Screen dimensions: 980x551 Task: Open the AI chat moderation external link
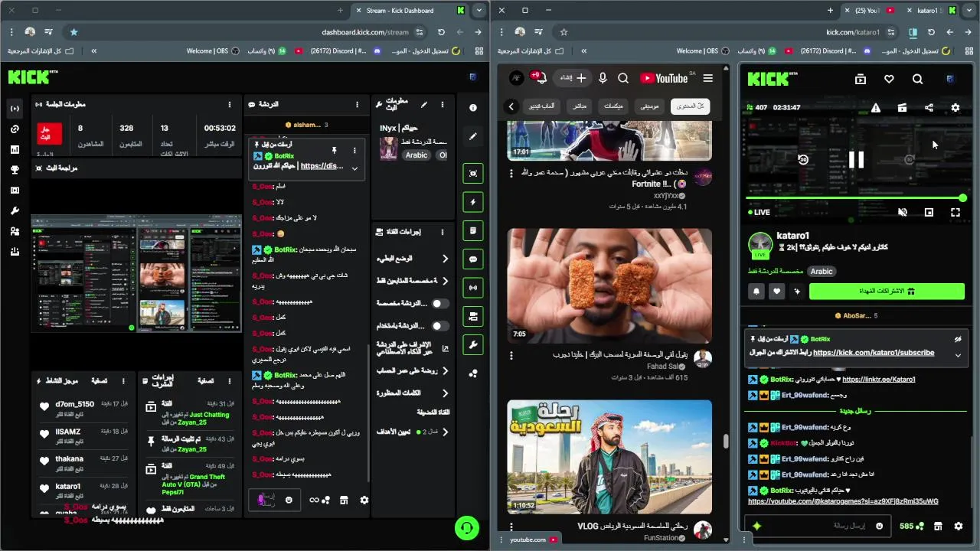tap(446, 348)
